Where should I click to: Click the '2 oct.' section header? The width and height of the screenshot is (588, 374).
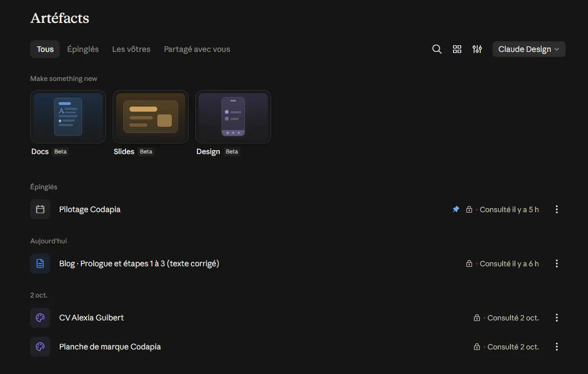click(39, 295)
